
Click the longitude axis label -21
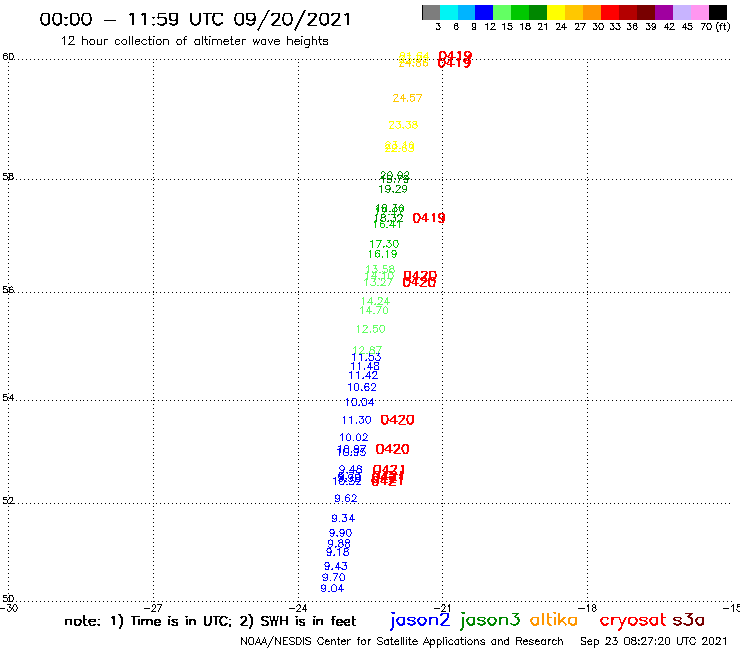pyautogui.click(x=443, y=608)
